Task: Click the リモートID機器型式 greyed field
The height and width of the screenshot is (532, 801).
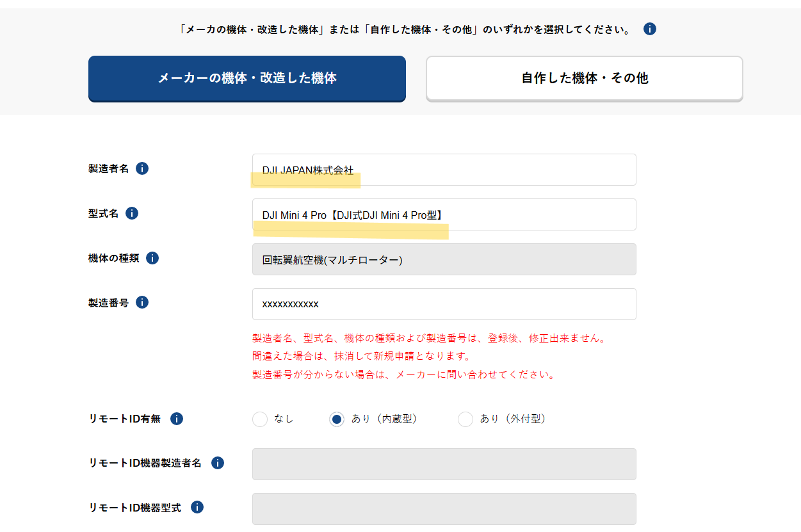Action: 444,509
